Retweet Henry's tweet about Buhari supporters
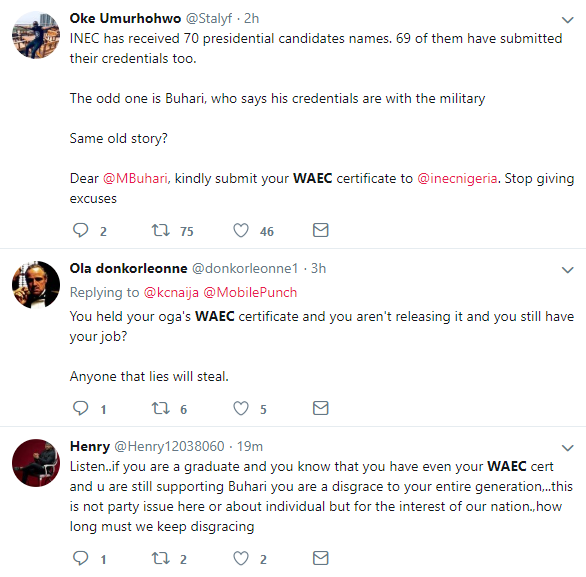The image size is (586, 577). click(160, 558)
